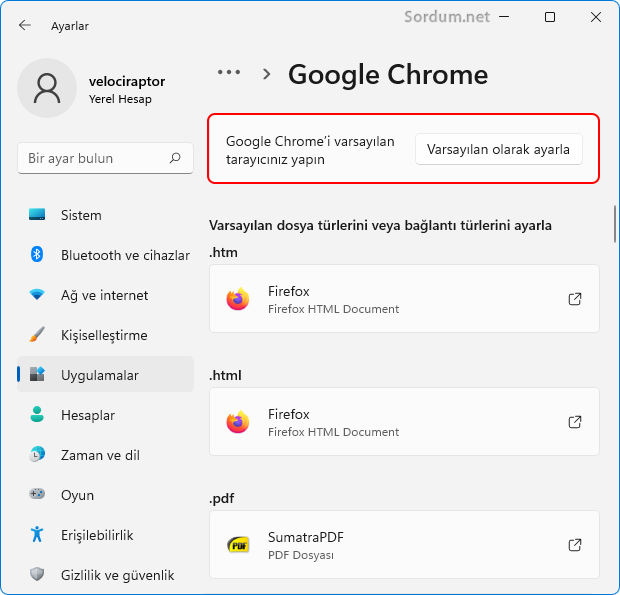The width and height of the screenshot is (620, 595).
Task: Change default app for .html Firefox entry
Action: point(404,422)
